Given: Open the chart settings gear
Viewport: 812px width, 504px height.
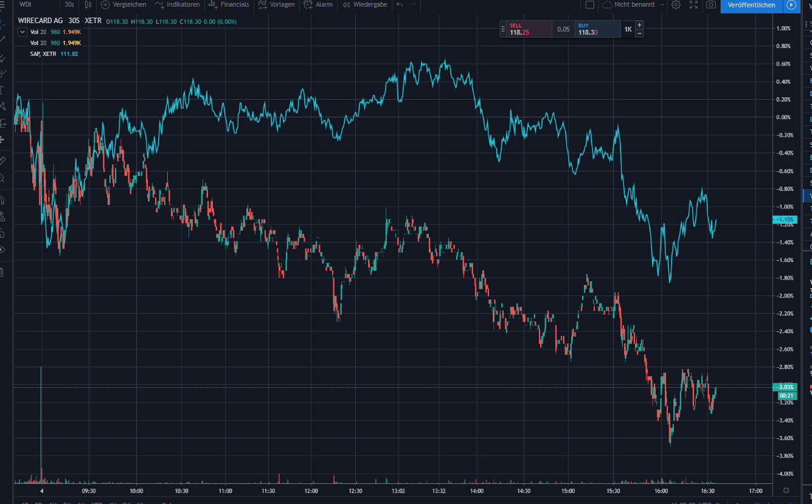Looking at the screenshot, I should tap(676, 5).
